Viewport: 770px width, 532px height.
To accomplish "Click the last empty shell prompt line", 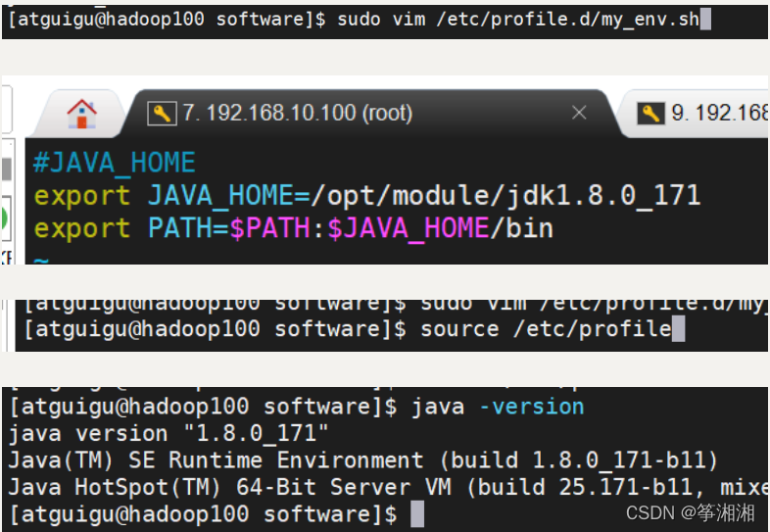I will 217,513.
